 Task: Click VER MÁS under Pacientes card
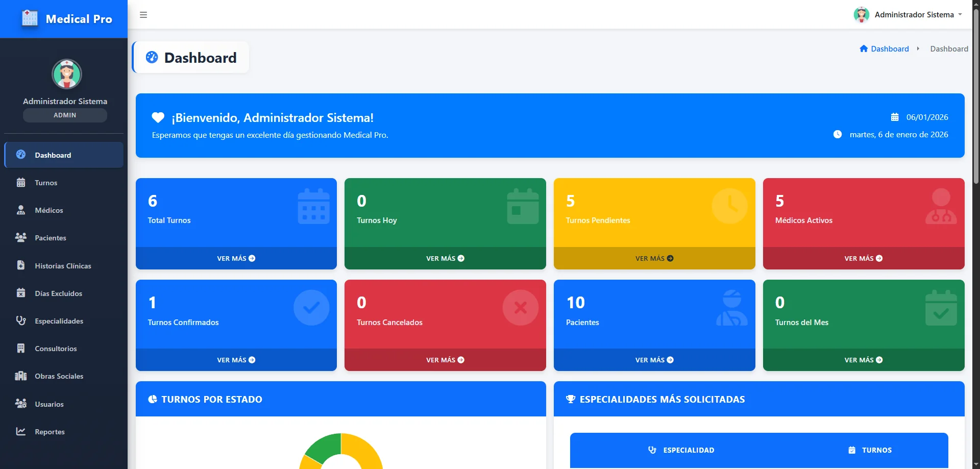coord(654,360)
